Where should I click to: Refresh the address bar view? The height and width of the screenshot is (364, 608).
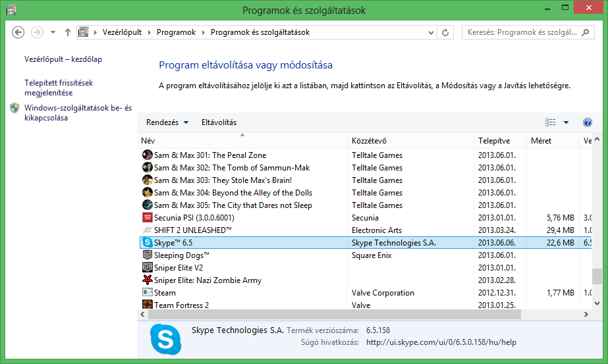coord(445,32)
